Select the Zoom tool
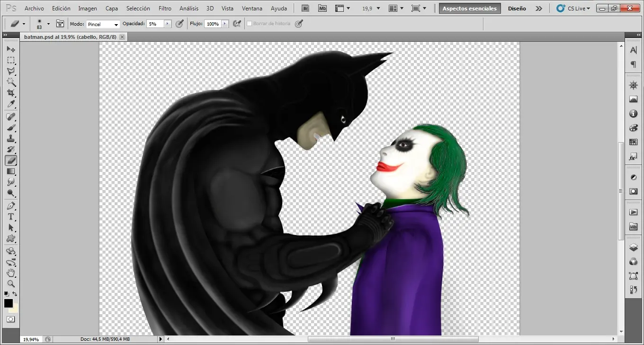Screen dimensions: 644x345 (x=11, y=284)
